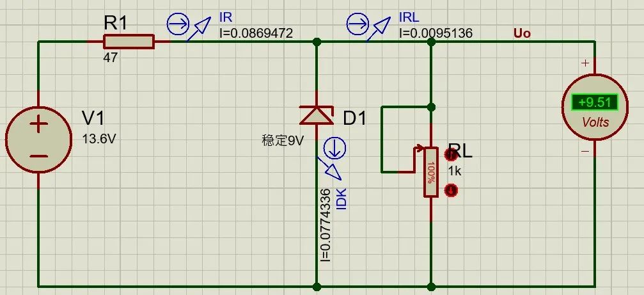Click the junction dot above diode D1
The height and width of the screenshot is (295, 644).
point(317,42)
